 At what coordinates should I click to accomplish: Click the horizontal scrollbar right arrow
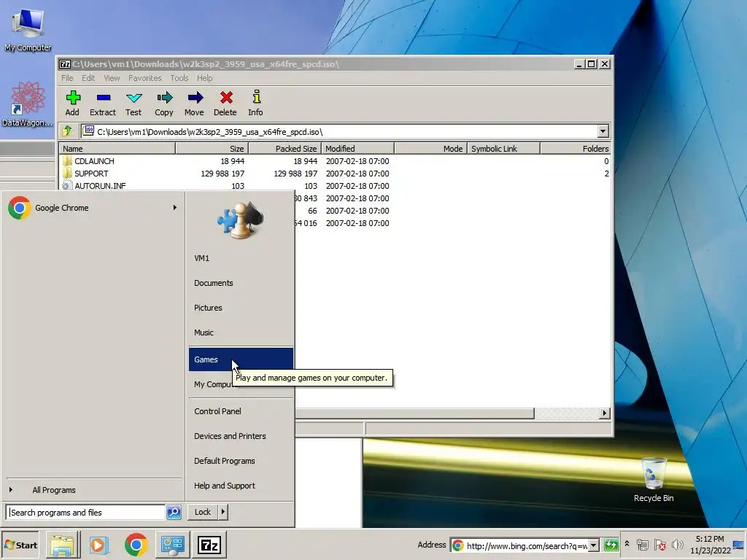click(x=605, y=413)
